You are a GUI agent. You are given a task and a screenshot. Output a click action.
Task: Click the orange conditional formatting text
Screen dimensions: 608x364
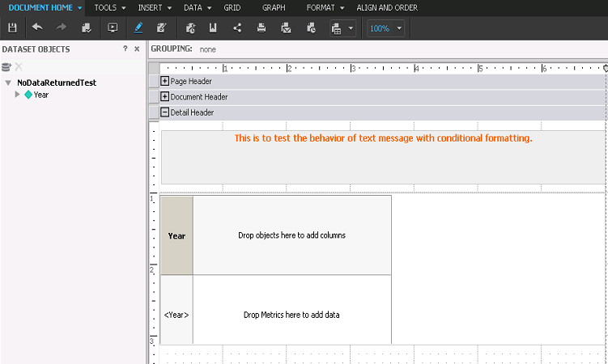click(383, 138)
